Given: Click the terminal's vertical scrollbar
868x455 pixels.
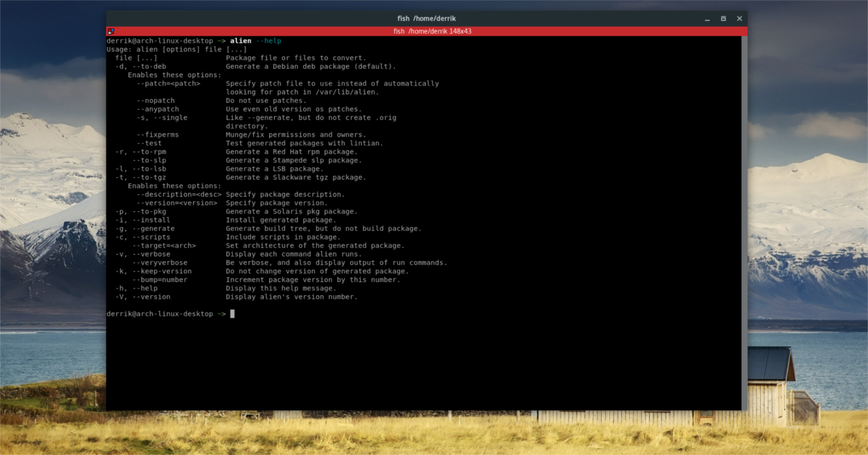Looking at the screenshot, I should click(x=744, y=223).
